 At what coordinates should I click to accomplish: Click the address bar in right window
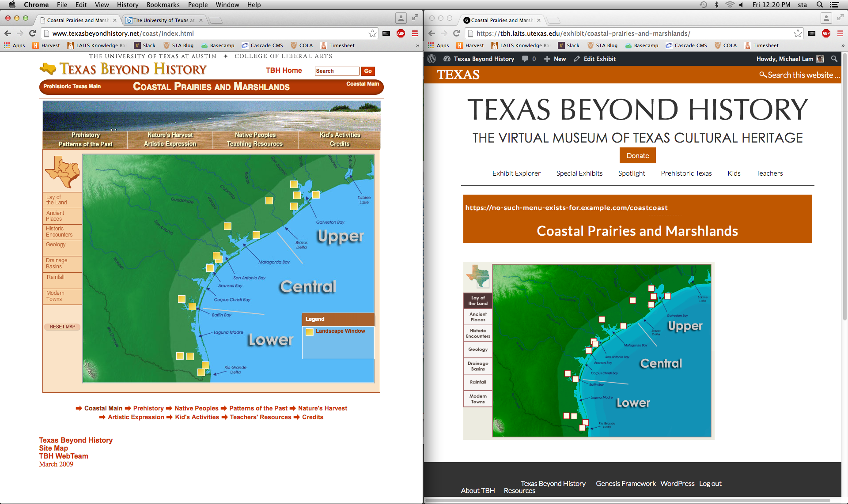point(634,33)
